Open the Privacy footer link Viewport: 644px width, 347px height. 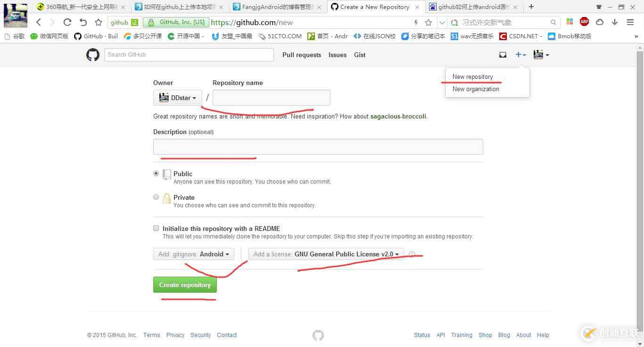click(x=175, y=335)
